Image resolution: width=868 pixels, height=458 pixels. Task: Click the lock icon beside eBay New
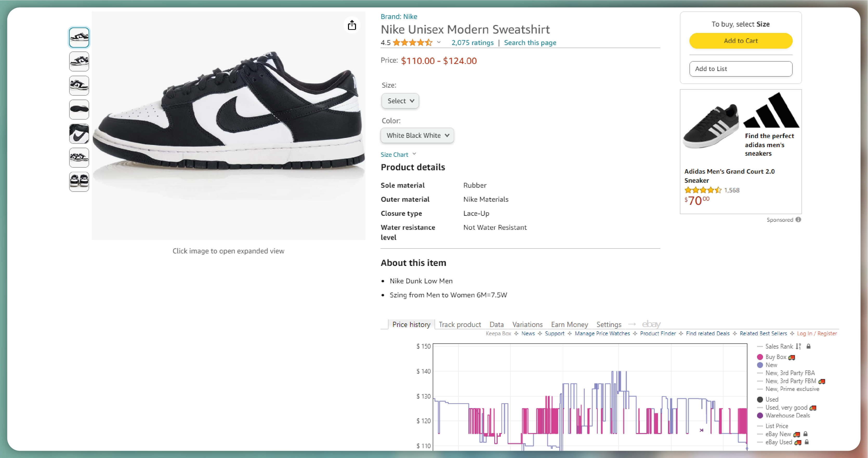pyautogui.click(x=805, y=434)
